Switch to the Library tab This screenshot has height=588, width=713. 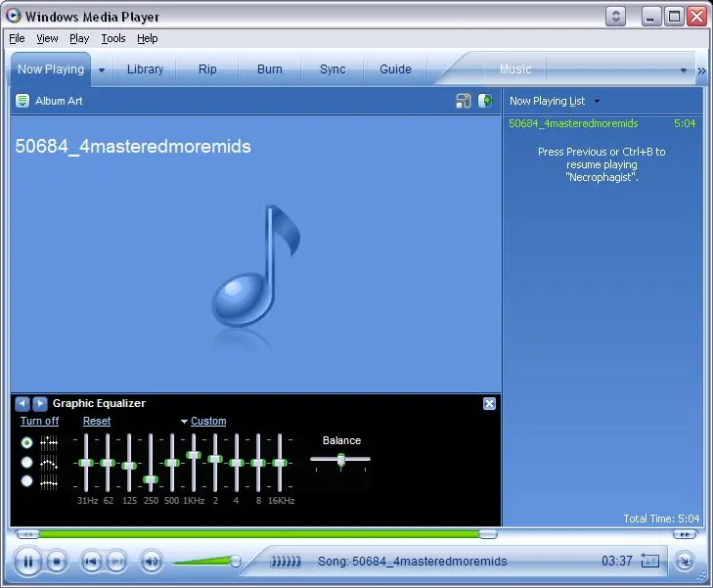coord(145,69)
